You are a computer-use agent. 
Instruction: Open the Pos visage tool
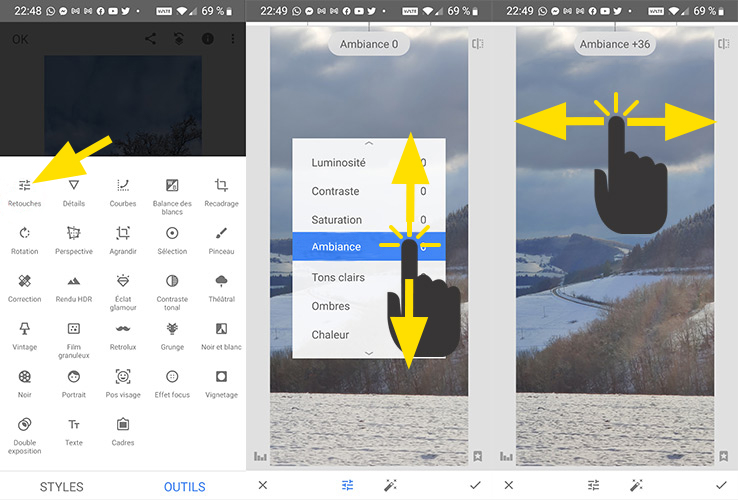[123, 384]
